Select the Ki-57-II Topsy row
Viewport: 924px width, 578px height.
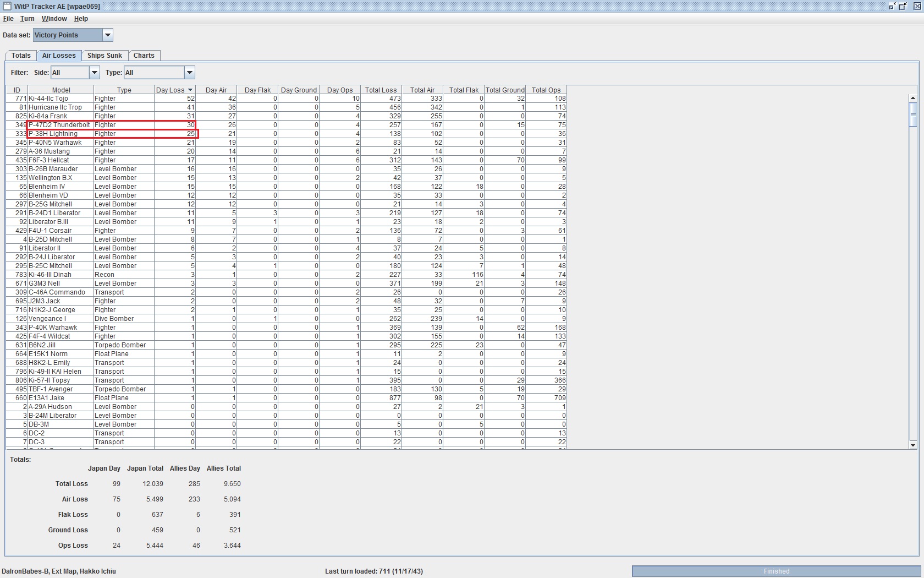click(x=286, y=380)
